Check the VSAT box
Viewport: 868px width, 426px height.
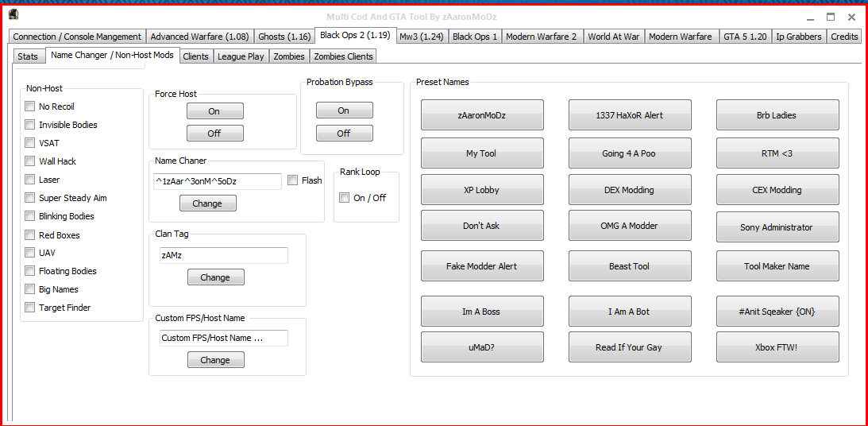click(30, 143)
